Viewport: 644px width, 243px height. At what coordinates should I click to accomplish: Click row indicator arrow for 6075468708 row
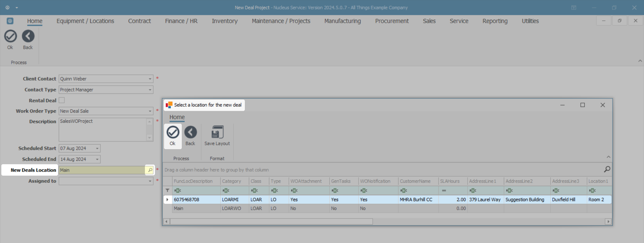tap(167, 199)
